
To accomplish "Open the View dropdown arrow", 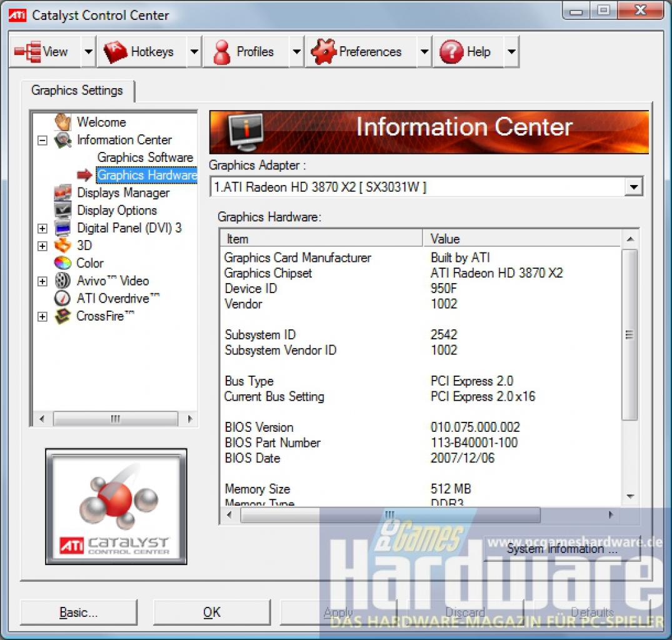I will click(88, 52).
